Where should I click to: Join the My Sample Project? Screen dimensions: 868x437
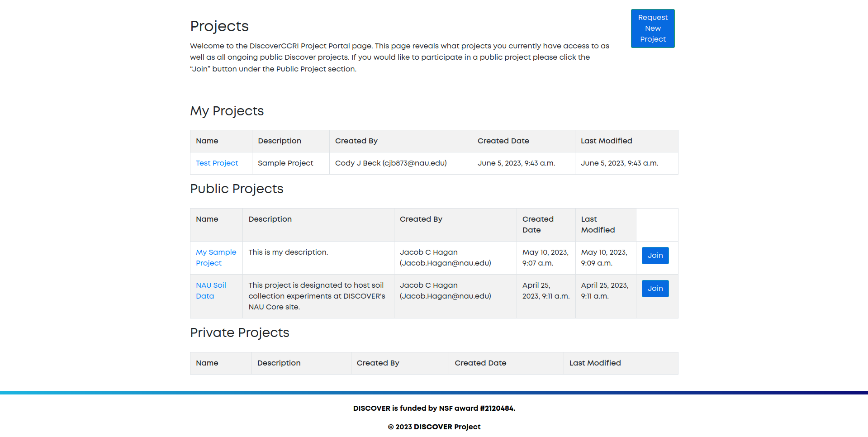(655, 256)
